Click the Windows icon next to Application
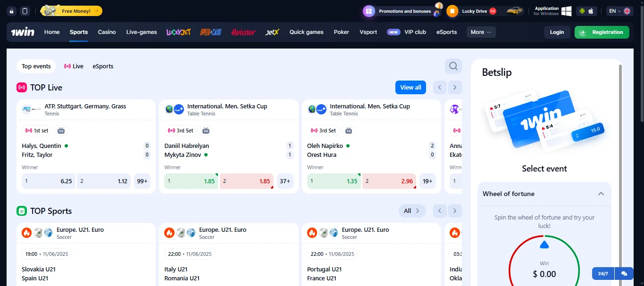 [566, 10]
